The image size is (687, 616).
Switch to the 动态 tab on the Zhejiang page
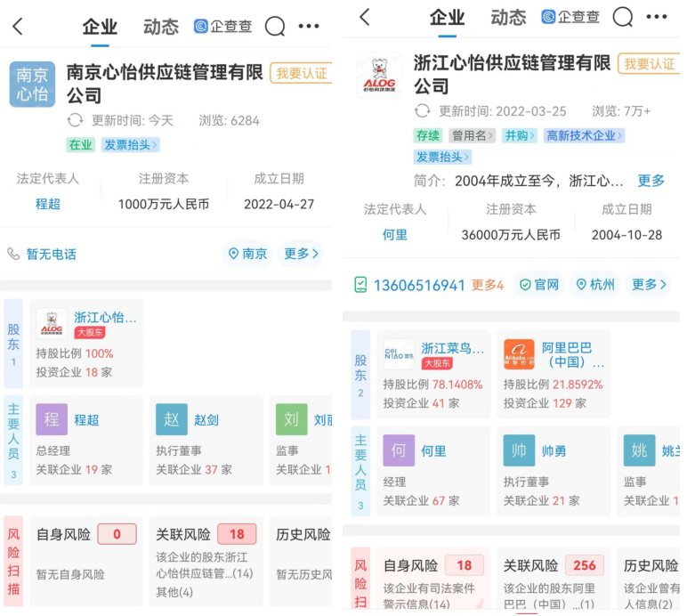508,18
